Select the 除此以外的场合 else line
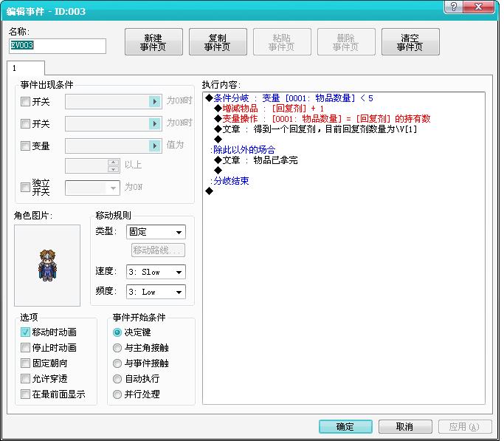Screen dimensions: 504x441 pyautogui.click(x=243, y=149)
